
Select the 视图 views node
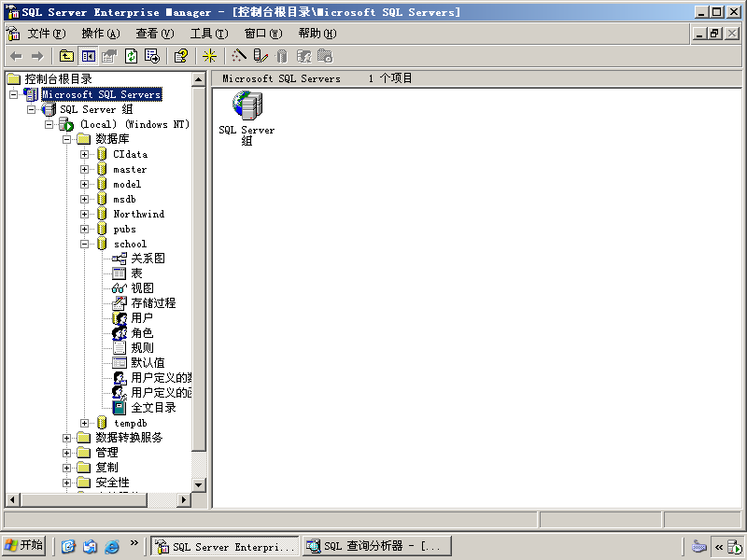(142, 288)
